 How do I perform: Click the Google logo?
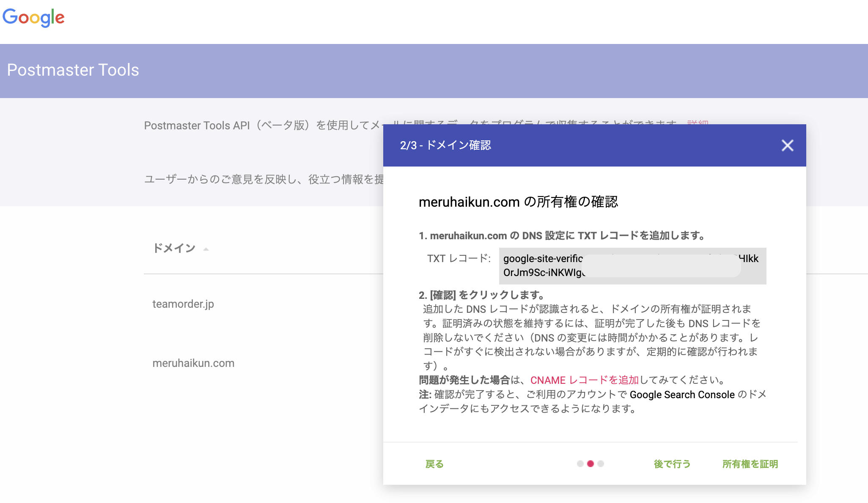point(34,18)
